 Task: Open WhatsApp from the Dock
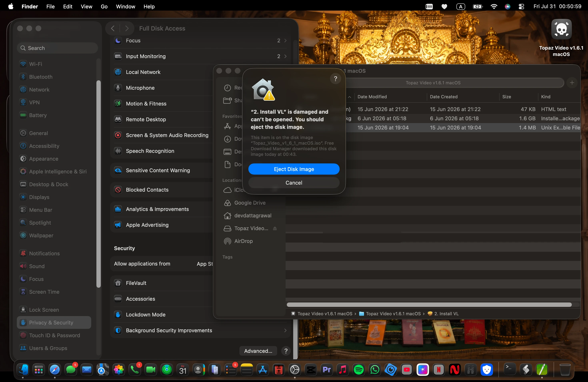coord(375,370)
